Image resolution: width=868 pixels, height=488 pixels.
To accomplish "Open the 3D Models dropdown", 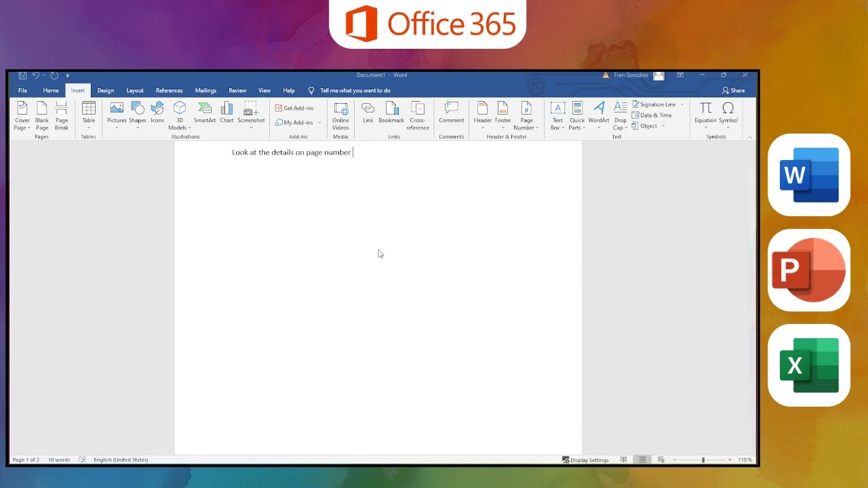I will [179, 116].
